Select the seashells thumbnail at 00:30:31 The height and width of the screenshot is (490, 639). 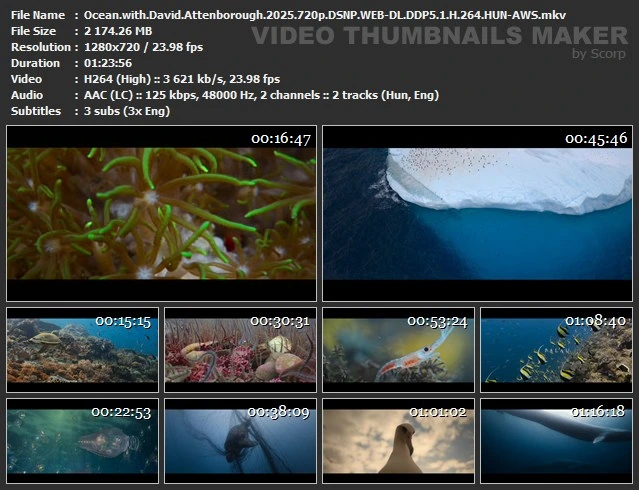click(240, 350)
